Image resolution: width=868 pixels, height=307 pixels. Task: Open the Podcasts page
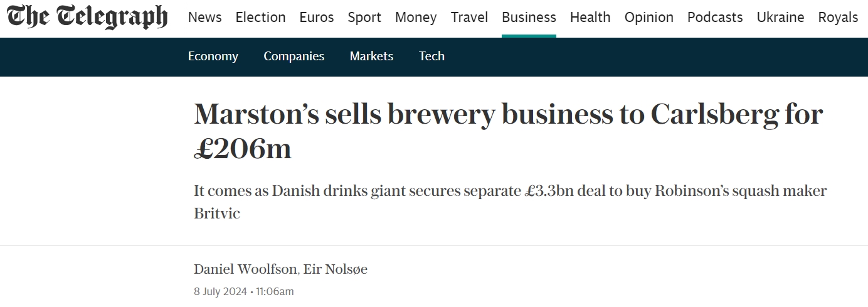pyautogui.click(x=715, y=18)
